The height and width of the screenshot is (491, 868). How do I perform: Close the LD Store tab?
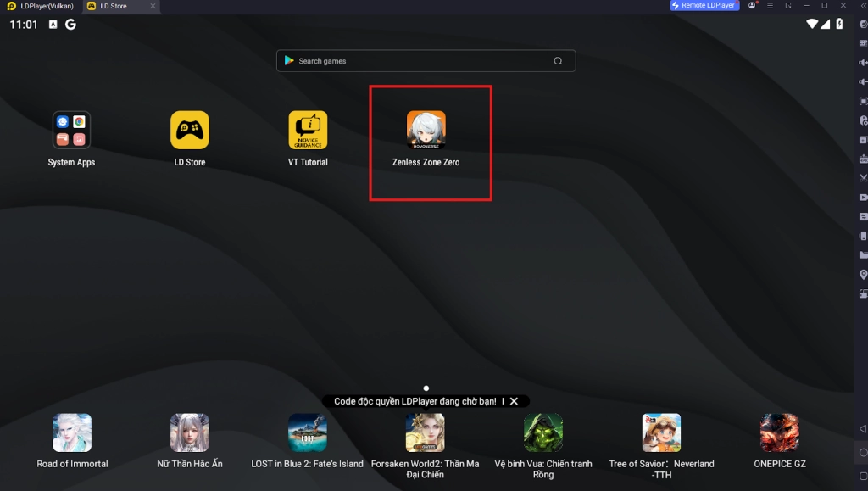(x=153, y=6)
